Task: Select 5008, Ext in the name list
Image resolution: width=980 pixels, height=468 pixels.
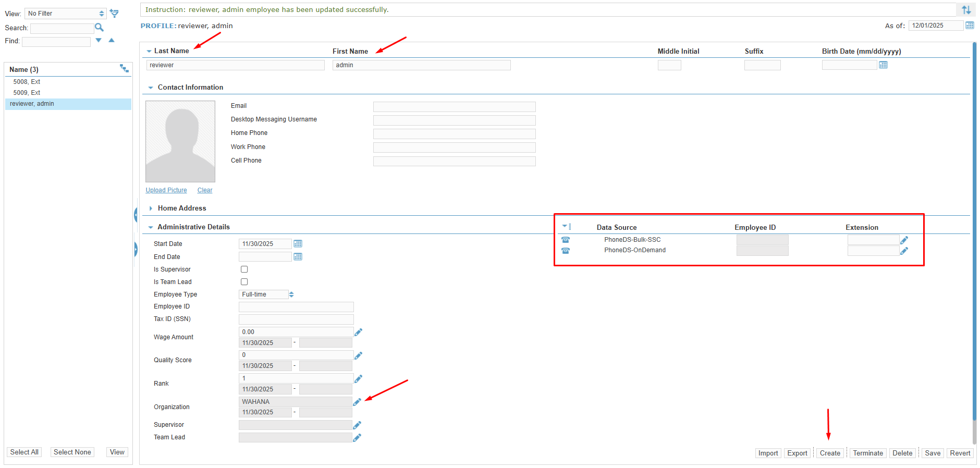Action: (x=27, y=82)
